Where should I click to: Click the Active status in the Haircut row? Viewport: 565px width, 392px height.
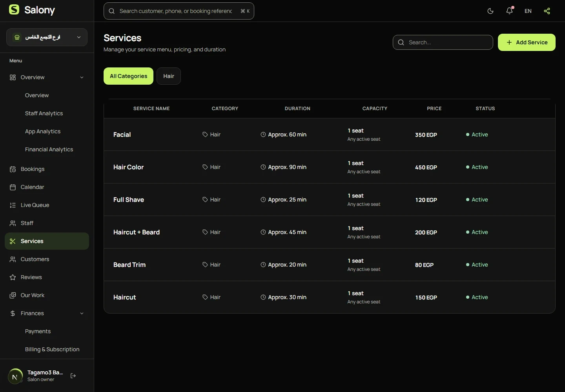point(477,297)
